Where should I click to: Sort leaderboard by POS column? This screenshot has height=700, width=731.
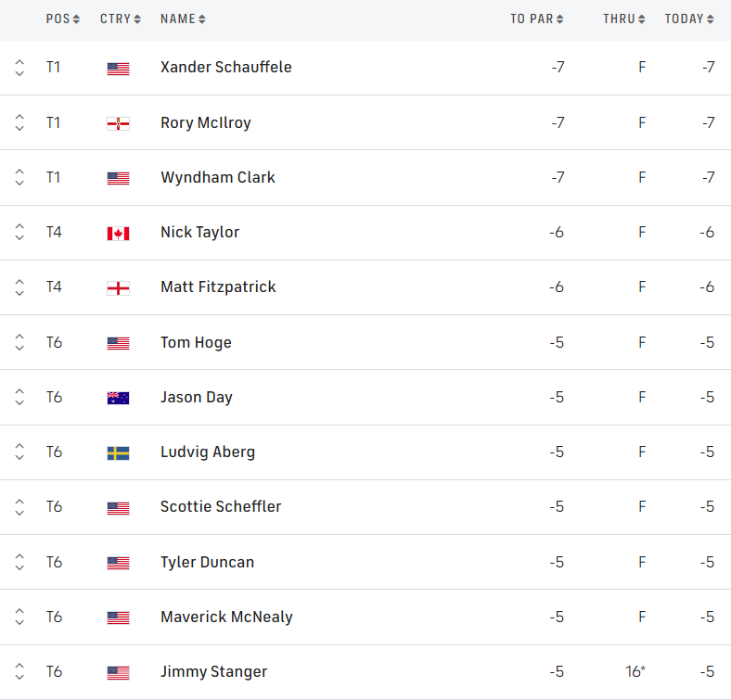pos(63,19)
